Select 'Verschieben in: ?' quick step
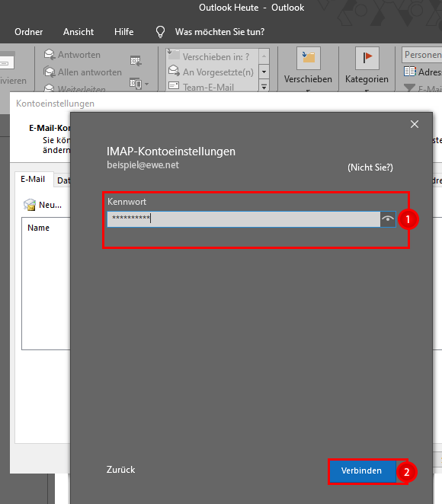This screenshot has width=442, height=504. [213, 56]
